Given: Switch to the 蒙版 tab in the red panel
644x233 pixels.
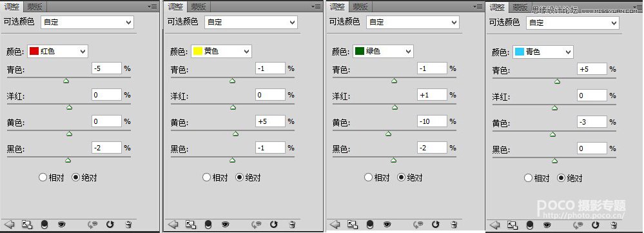Looking at the screenshot, I should click(x=35, y=6).
